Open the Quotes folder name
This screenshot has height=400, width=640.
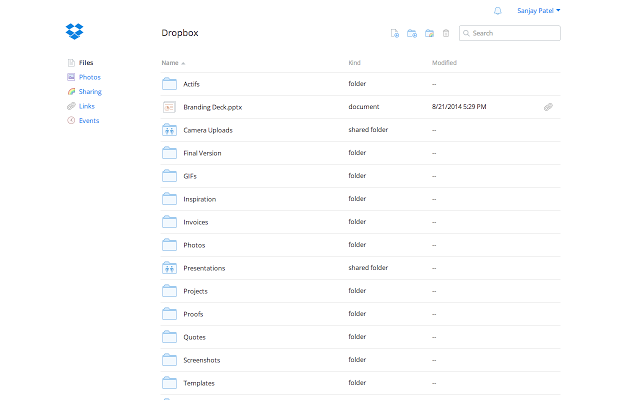pyautogui.click(x=194, y=337)
